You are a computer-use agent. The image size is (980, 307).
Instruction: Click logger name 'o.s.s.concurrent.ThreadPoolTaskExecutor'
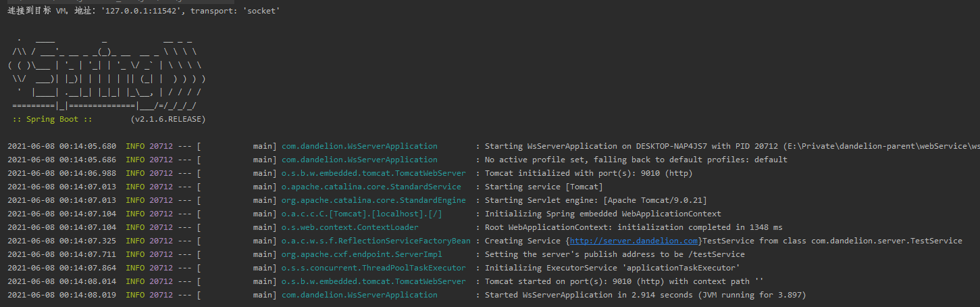pyautogui.click(x=373, y=268)
